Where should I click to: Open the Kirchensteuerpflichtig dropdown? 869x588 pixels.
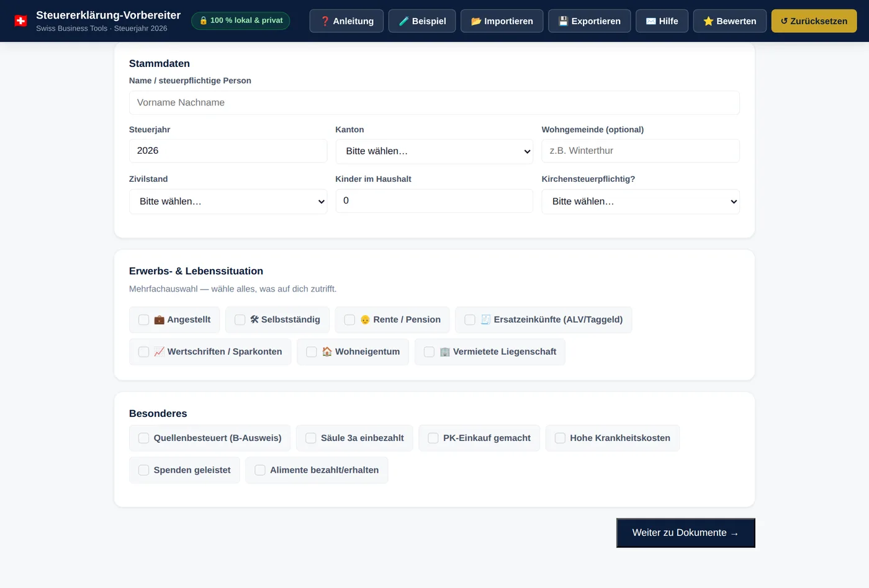click(641, 202)
